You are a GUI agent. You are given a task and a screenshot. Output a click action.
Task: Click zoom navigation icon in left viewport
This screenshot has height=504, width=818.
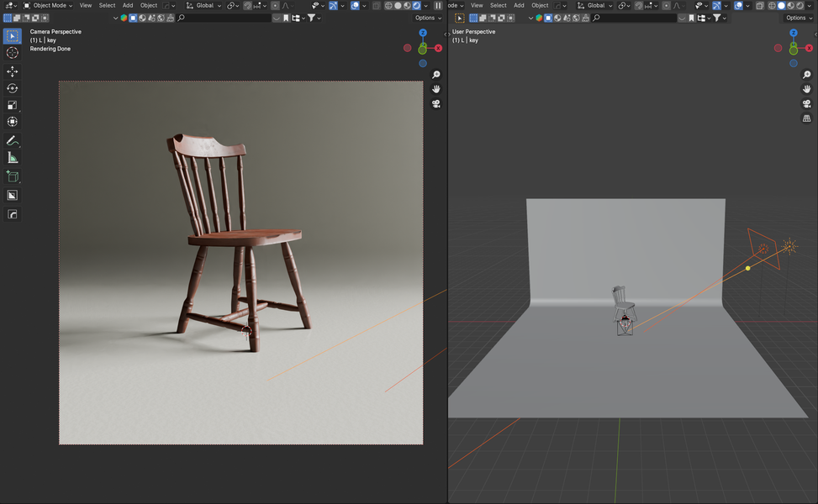point(436,75)
